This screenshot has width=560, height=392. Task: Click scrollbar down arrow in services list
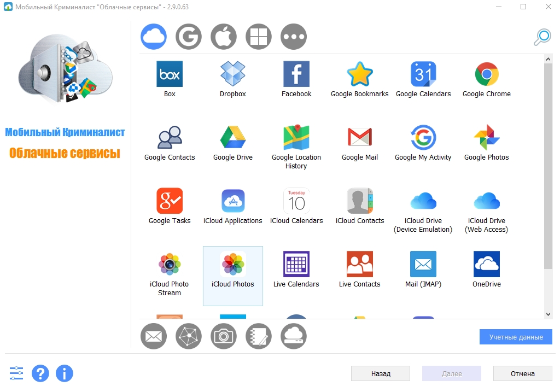click(548, 314)
